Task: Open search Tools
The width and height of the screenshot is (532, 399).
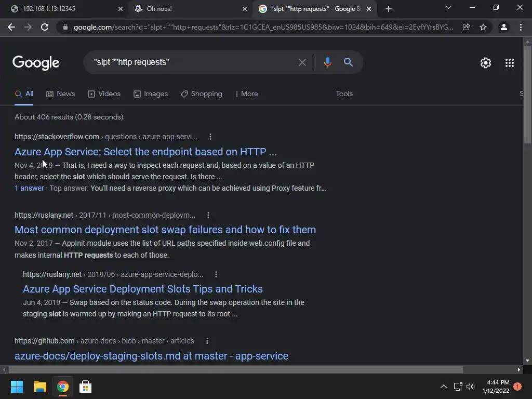Action: [344, 94]
